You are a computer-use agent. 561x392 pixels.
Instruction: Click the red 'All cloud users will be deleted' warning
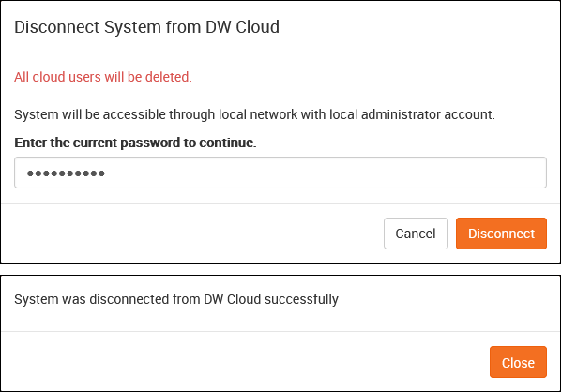pos(103,77)
